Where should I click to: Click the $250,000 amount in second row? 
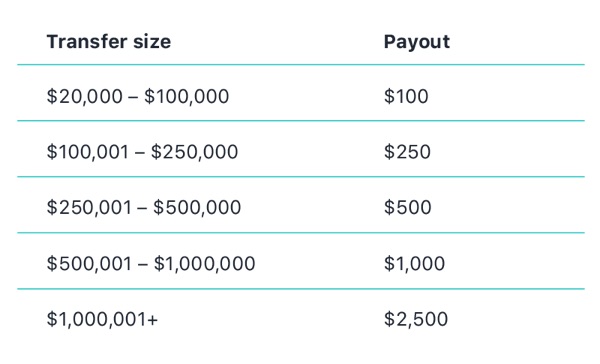pos(194,152)
